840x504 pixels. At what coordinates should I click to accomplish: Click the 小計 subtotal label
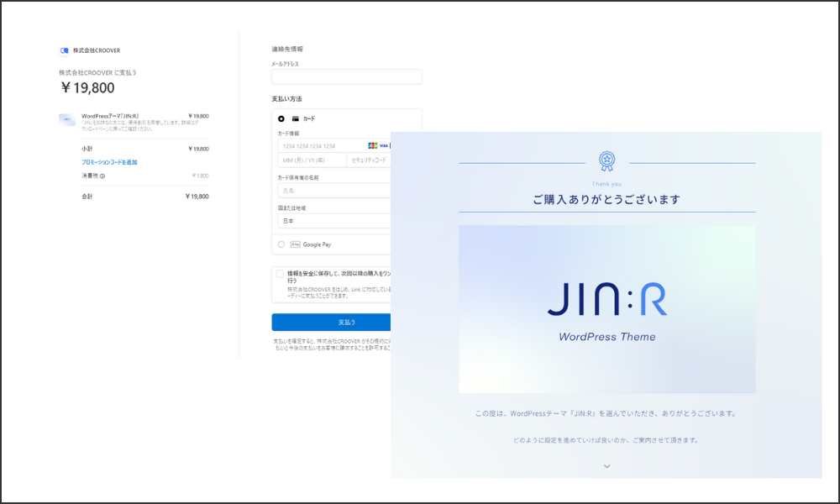point(87,149)
